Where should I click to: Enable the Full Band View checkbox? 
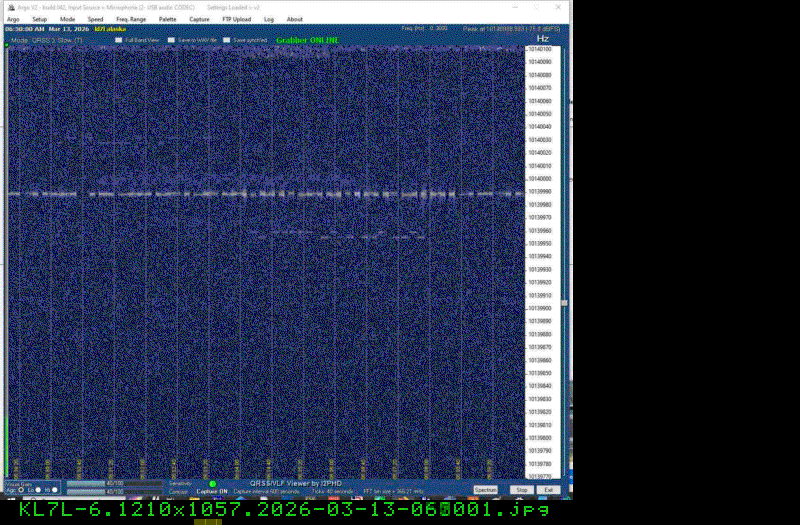(116, 40)
